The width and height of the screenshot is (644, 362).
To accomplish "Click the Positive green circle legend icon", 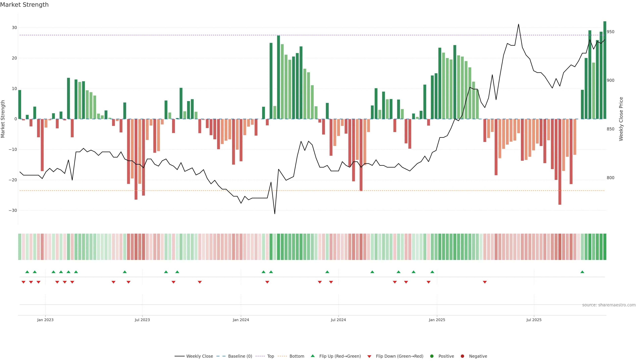I will [x=432, y=356].
